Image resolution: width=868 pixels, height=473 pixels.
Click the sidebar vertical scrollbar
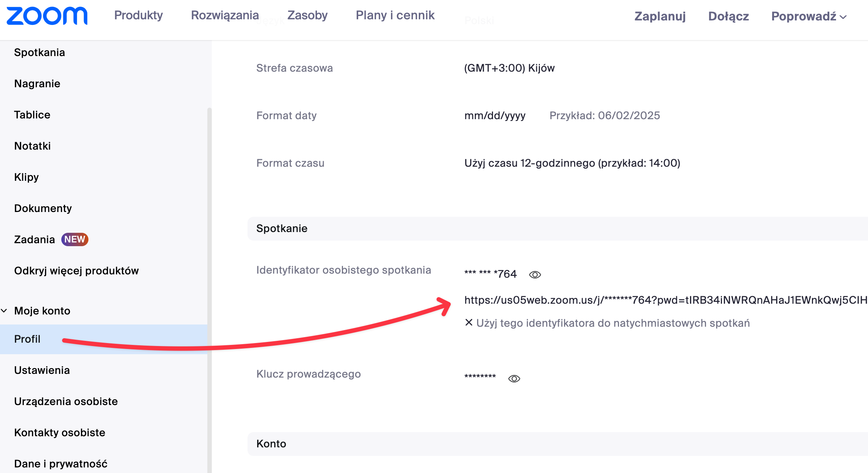209,290
